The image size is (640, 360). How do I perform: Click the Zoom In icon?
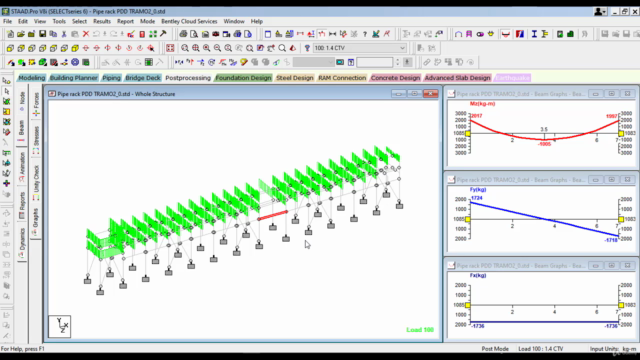coord(207,48)
